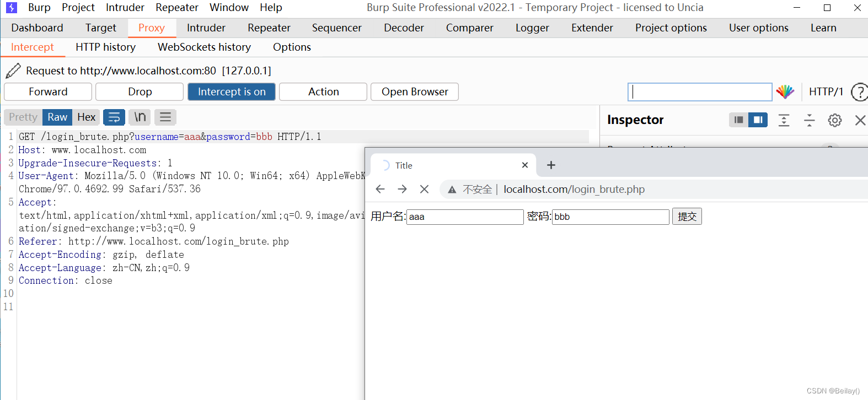The width and height of the screenshot is (868, 400).
Task: Click the Connection: close header line
Action: click(x=66, y=280)
